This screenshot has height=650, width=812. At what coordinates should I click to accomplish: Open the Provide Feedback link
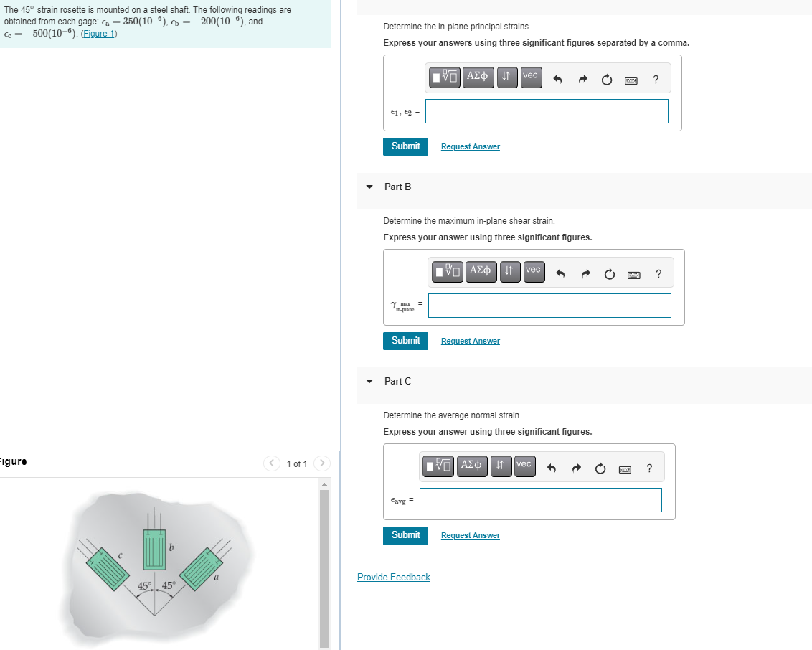tap(393, 577)
